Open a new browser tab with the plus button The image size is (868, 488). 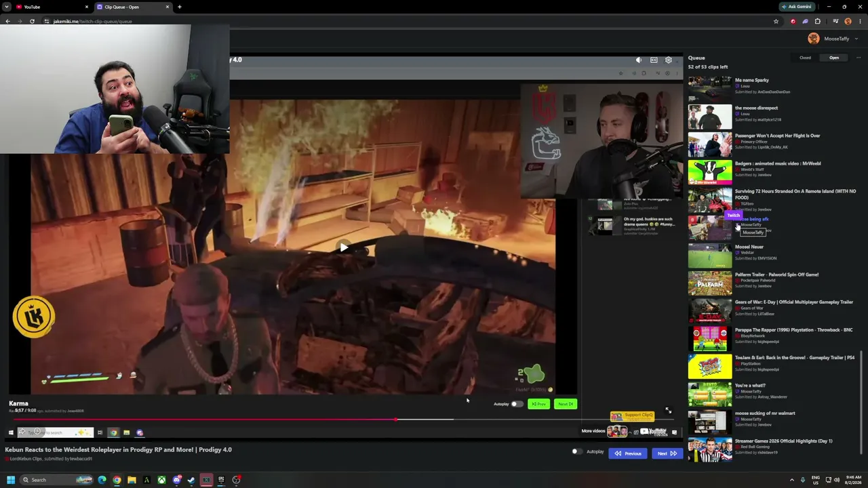tap(179, 7)
